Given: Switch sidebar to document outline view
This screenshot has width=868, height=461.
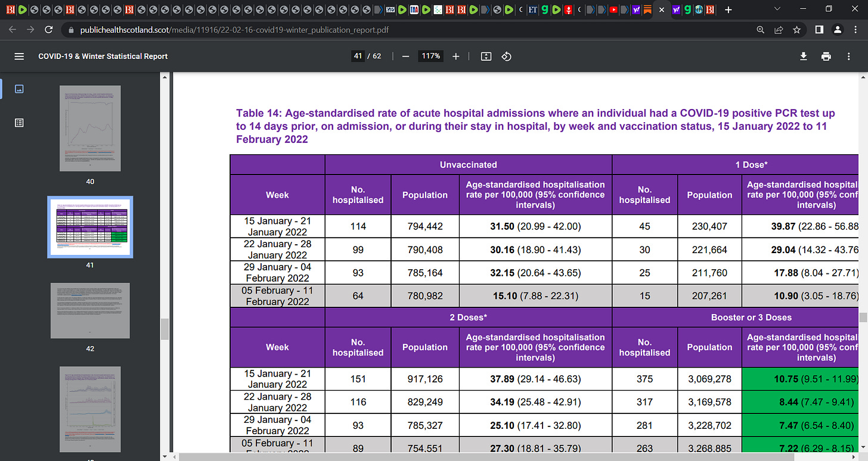Looking at the screenshot, I should (x=19, y=123).
